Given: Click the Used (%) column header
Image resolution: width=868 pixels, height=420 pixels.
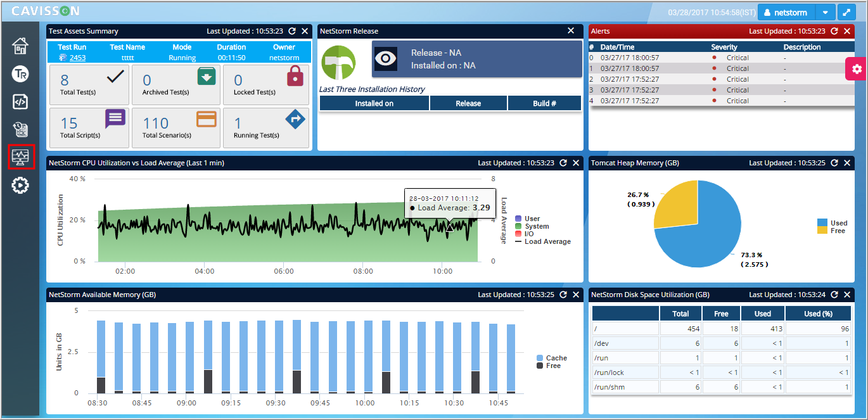Looking at the screenshot, I should pos(817,314).
